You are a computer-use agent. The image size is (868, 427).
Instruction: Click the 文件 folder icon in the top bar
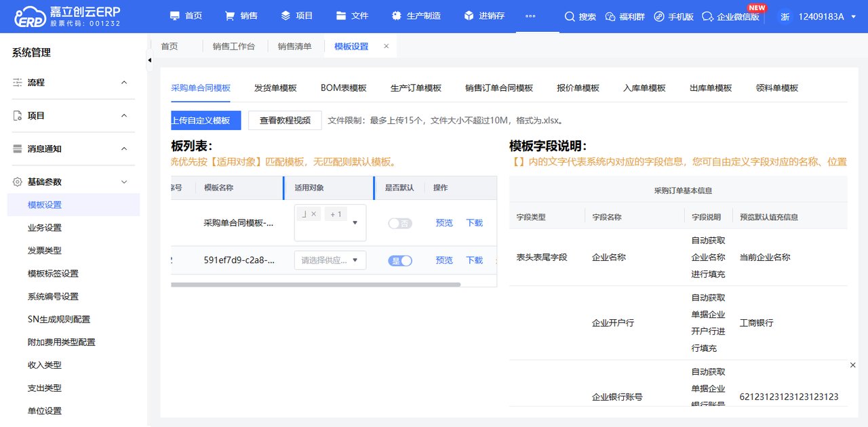[x=341, y=16]
